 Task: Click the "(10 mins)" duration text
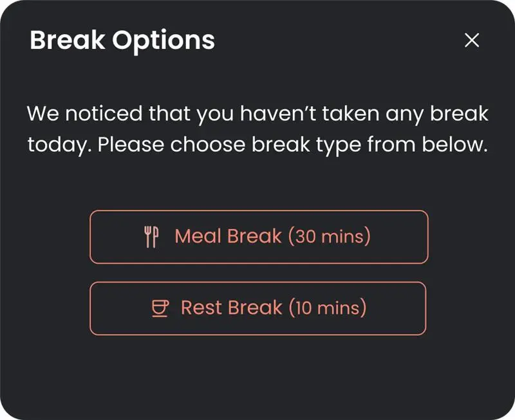[x=328, y=308]
